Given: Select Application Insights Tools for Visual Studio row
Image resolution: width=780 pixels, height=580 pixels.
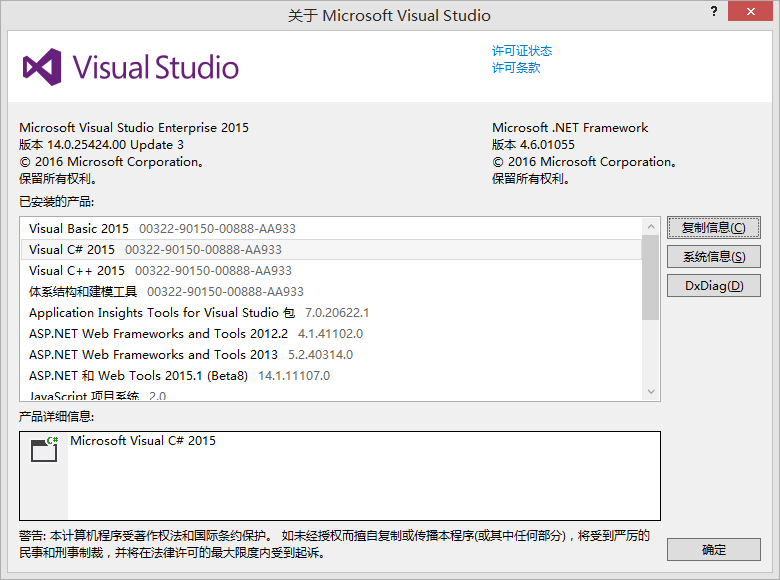Looking at the screenshot, I should click(x=331, y=312).
